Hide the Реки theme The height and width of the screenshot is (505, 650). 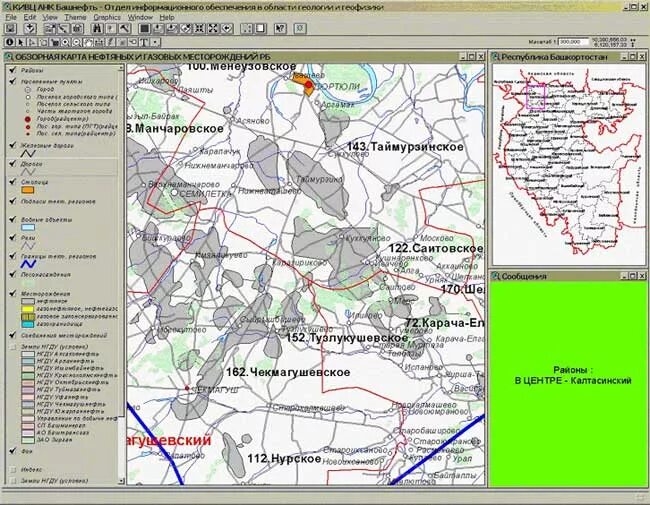point(12,238)
